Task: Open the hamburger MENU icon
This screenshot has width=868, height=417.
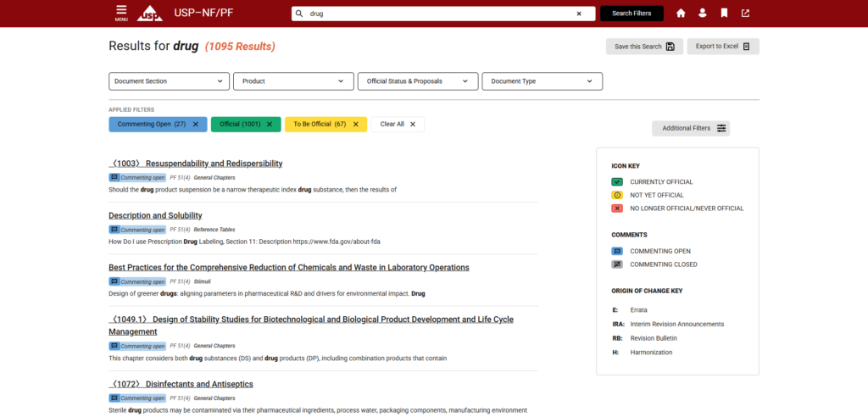Action: [121, 12]
